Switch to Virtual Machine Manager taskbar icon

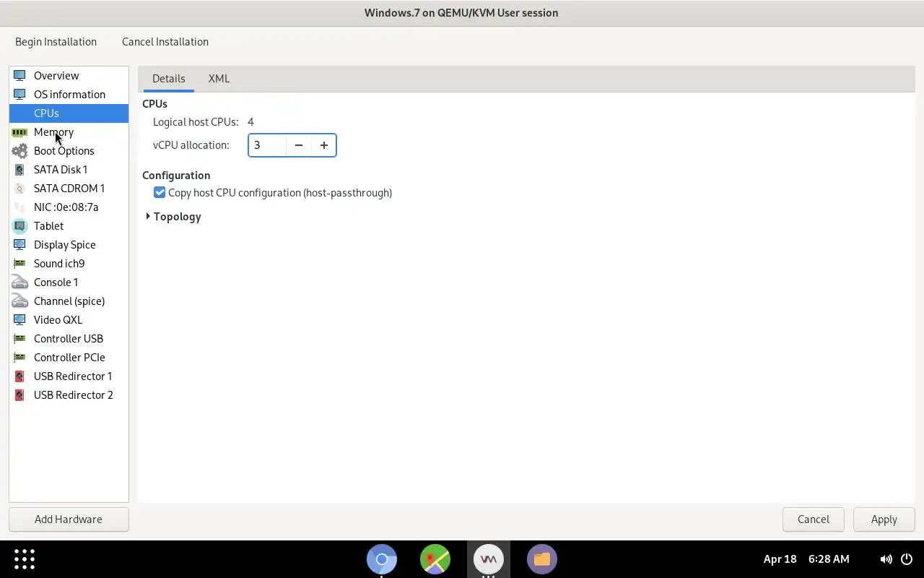point(489,559)
